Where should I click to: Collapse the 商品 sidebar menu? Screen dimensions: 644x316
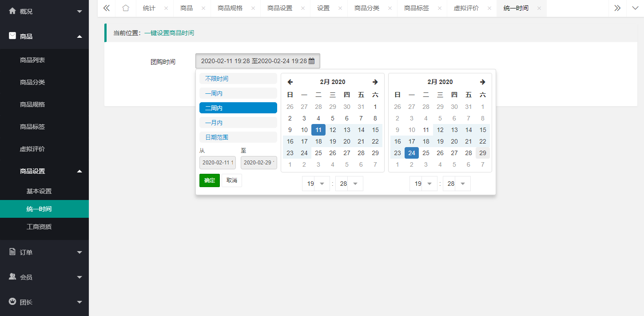pos(44,36)
